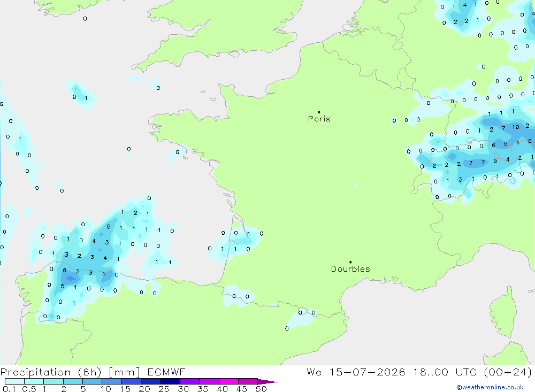Click the 25–30 mm legend color
Viewport: 535px width, 392px height.
[x=170, y=381]
